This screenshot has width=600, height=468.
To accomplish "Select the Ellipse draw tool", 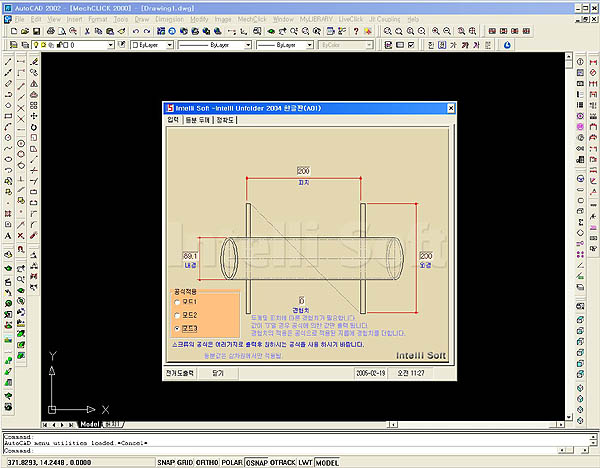I will 8,159.
